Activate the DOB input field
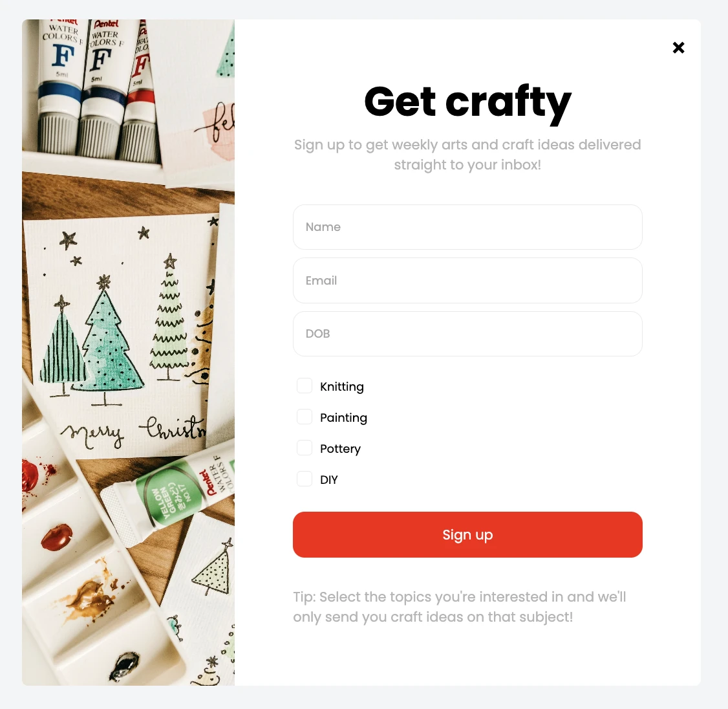The width and height of the screenshot is (728, 709). 467,334
